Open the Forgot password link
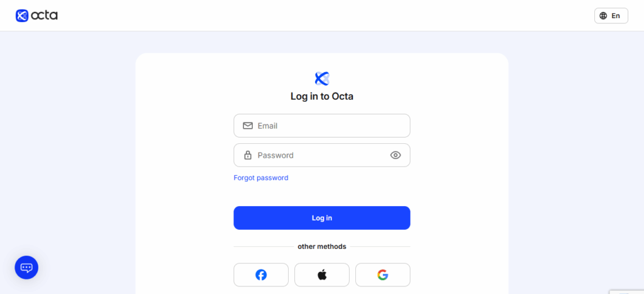Viewport: 644px width, 294px height. [x=261, y=178]
